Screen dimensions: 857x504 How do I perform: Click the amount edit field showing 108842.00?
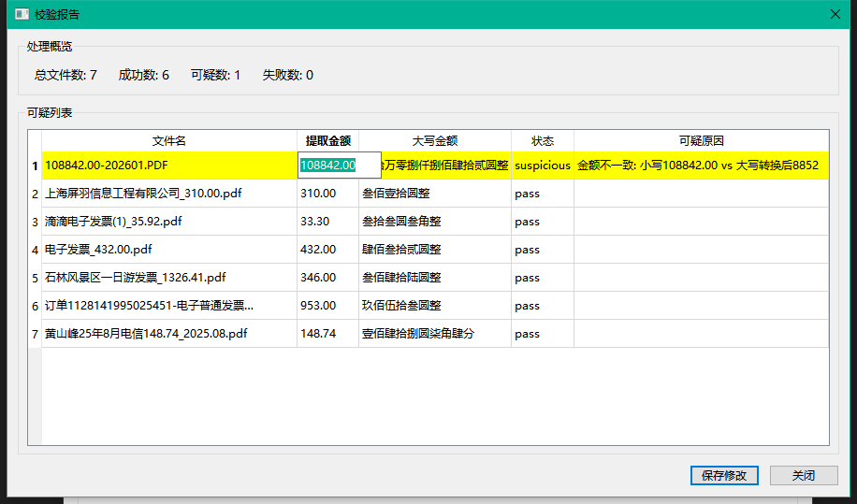click(x=339, y=166)
